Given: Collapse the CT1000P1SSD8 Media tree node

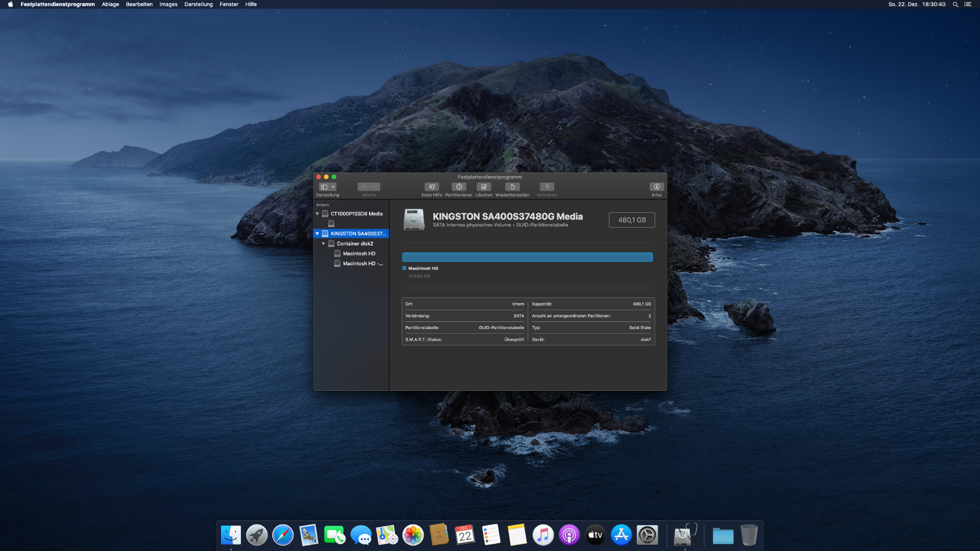Looking at the screenshot, I should click(x=317, y=214).
